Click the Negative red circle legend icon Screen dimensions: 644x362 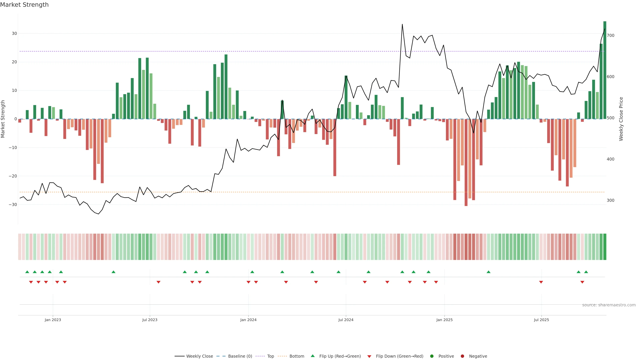pos(462,356)
